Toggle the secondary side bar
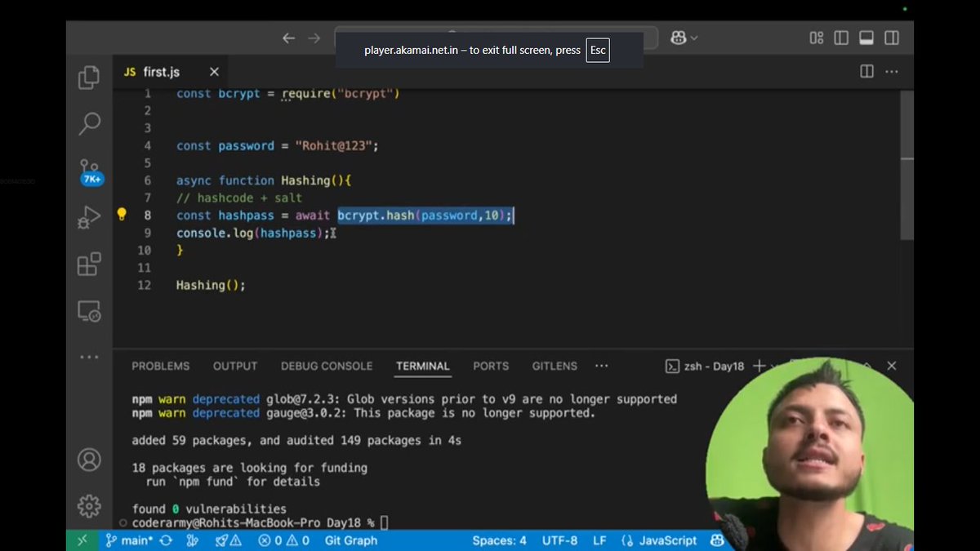The height and width of the screenshot is (551, 980). pos(893,38)
